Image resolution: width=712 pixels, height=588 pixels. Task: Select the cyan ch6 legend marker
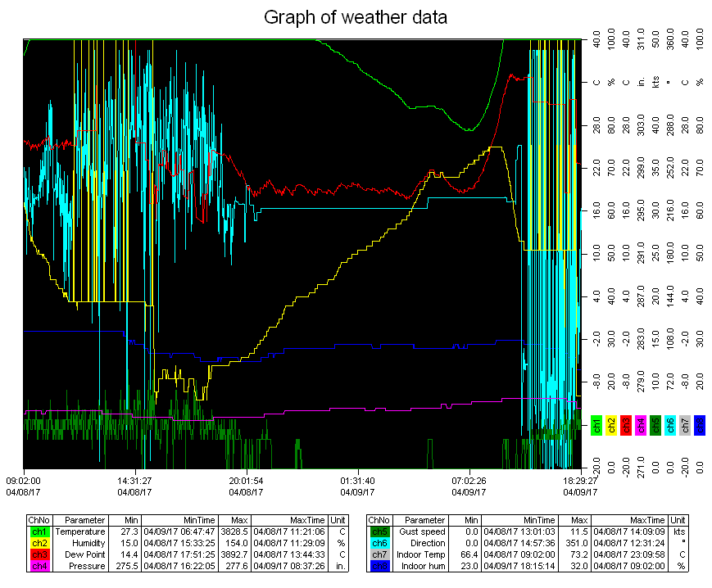pyautogui.click(x=669, y=425)
